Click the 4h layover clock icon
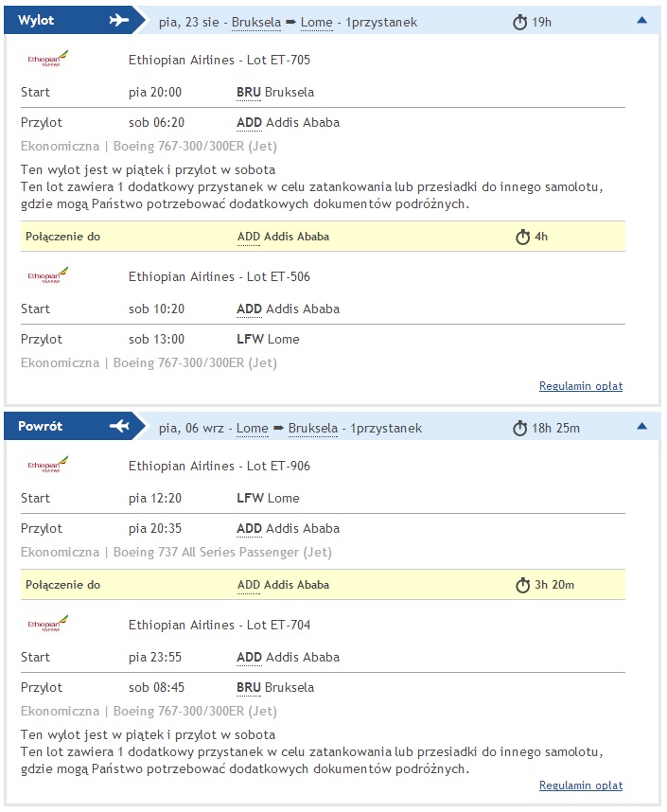Screen dimensions: 667x812 click(x=522, y=237)
